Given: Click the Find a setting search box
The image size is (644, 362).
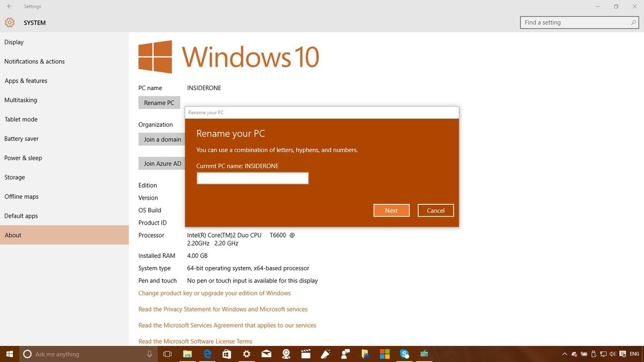Looking at the screenshot, I should pos(579,22).
